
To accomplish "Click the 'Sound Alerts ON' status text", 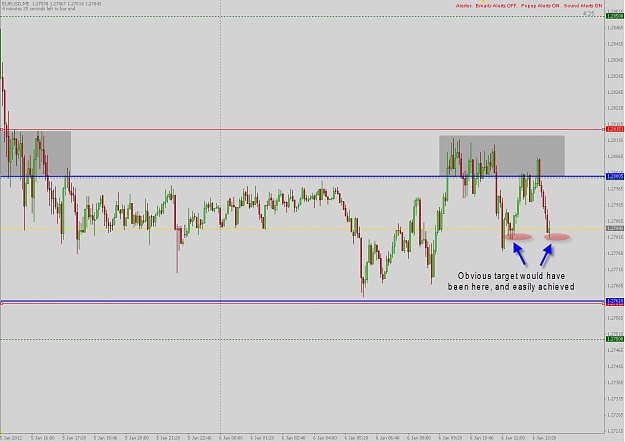I will (583, 6).
